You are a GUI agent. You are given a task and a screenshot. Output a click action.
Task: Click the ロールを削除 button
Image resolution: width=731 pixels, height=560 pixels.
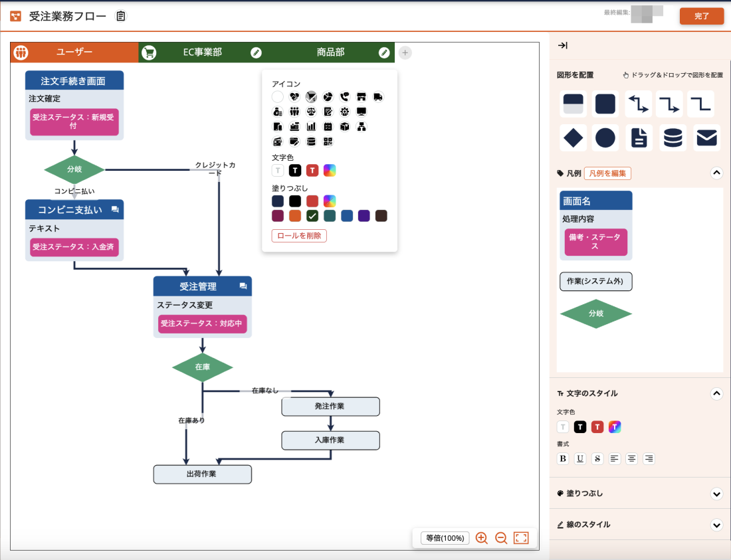coord(298,235)
